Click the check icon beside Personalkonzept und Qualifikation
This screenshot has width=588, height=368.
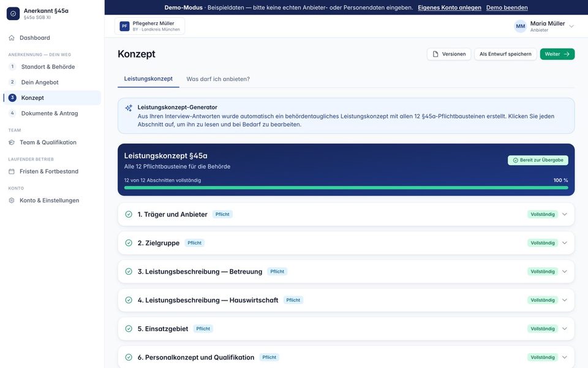coord(129,357)
